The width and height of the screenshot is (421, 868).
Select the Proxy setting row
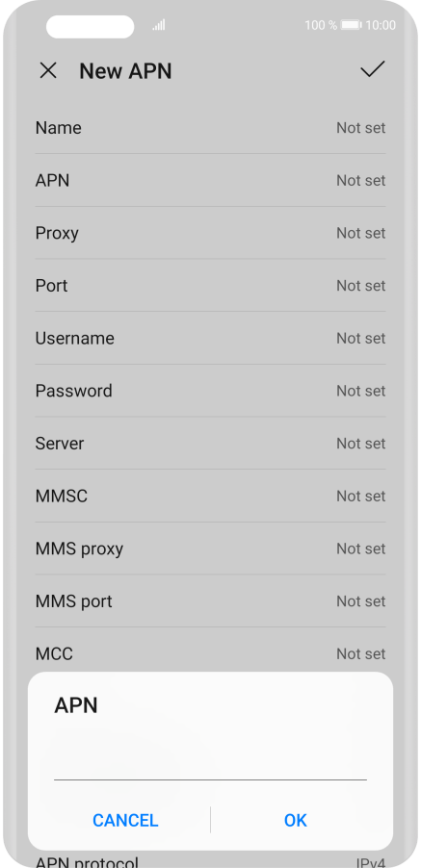click(210, 233)
